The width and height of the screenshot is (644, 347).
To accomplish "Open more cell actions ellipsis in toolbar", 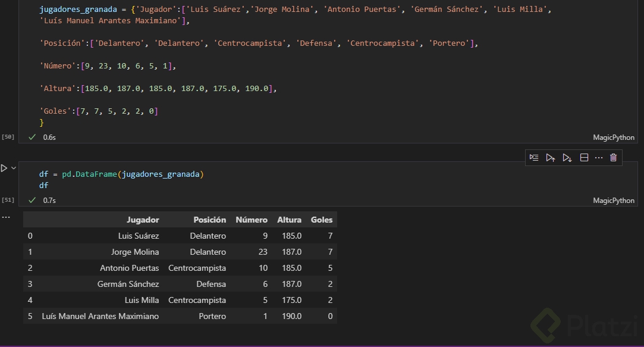I will tap(599, 158).
